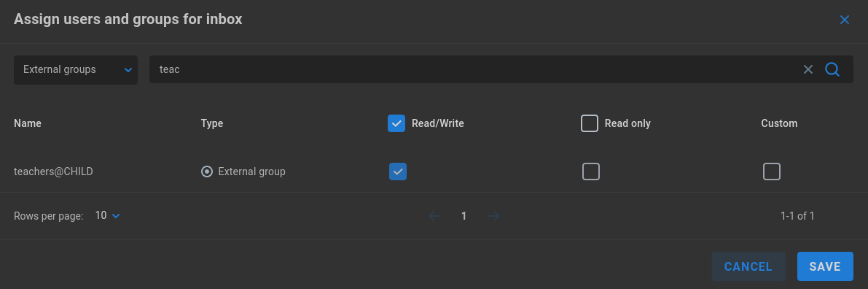The image size is (868, 289).
Task: Check Read only for teachers@CHILD
Action: pos(590,172)
